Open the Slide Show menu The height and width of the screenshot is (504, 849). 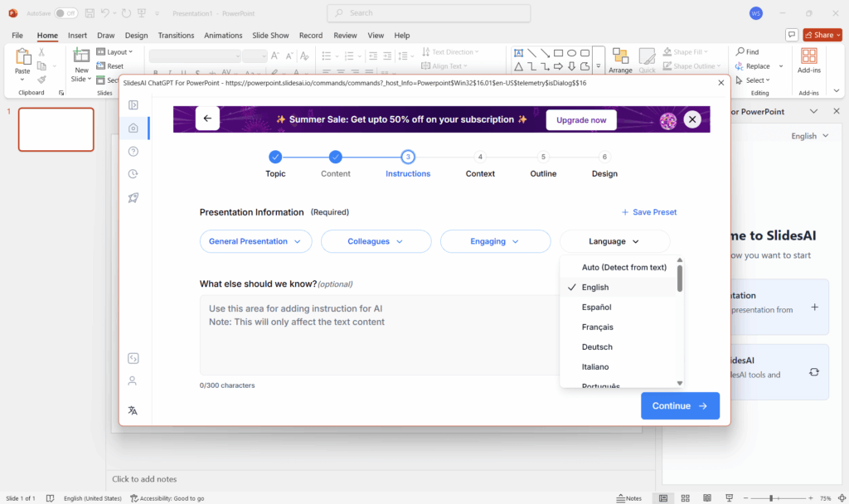pyautogui.click(x=270, y=35)
